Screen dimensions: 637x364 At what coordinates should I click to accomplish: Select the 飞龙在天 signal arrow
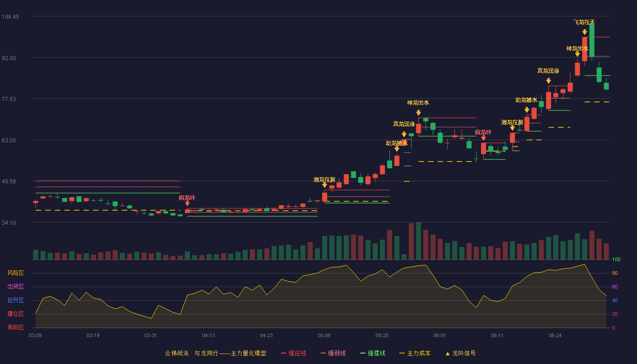tap(585, 32)
